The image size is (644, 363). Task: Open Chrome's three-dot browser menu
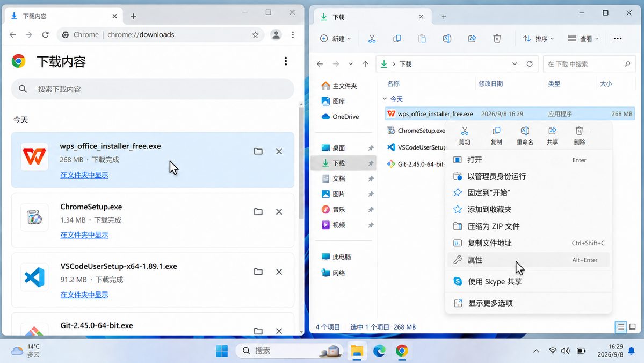[293, 35]
